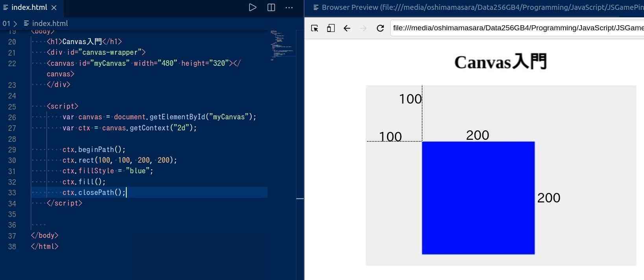The height and width of the screenshot is (280, 644).
Task: Go back in the browser preview
Action: pyautogui.click(x=347, y=28)
